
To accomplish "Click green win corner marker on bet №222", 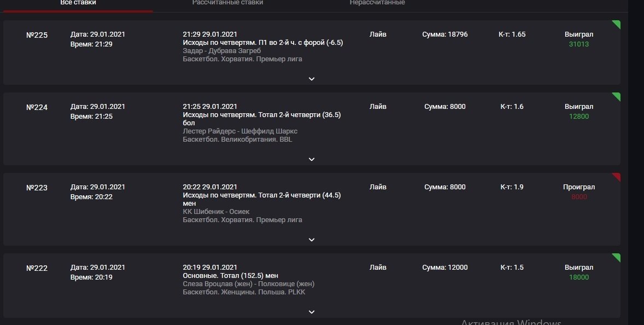I will [617, 257].
